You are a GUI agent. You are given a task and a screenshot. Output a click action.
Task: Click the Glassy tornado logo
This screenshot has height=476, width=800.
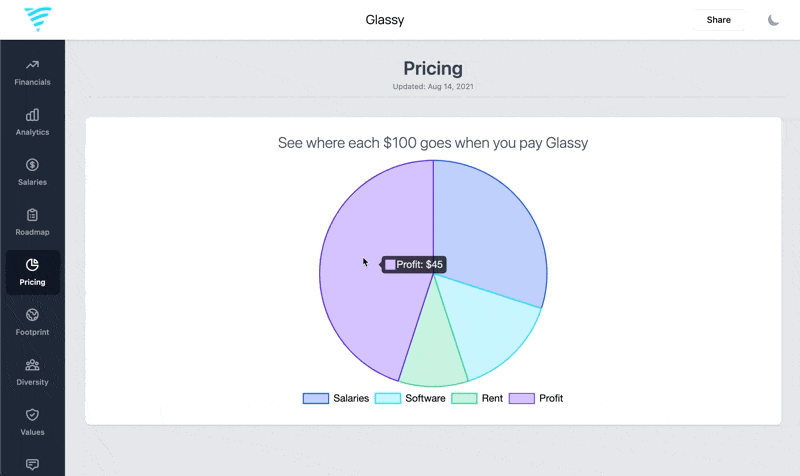point(38,19)
